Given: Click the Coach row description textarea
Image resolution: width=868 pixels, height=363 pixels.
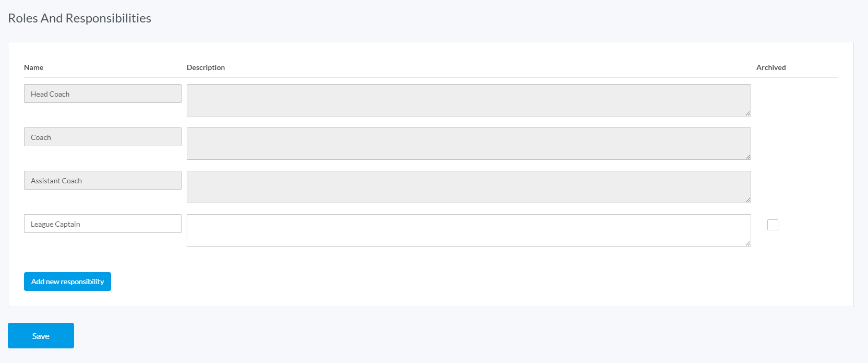Looking at the screenshot, I should point(468,144).
